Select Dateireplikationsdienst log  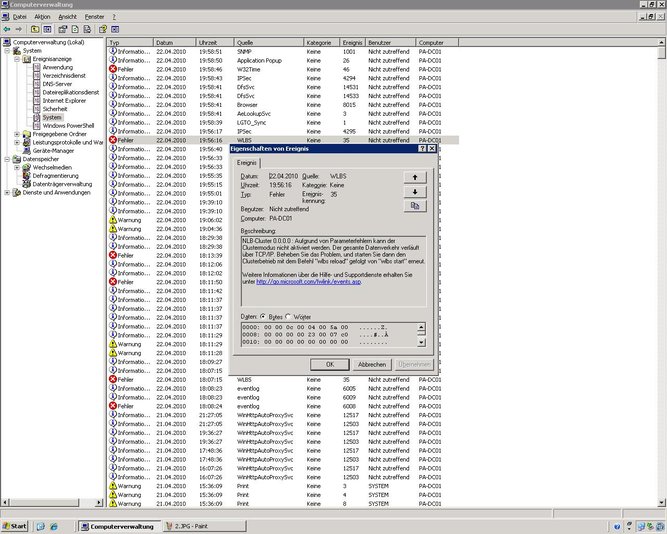(71, 92)
